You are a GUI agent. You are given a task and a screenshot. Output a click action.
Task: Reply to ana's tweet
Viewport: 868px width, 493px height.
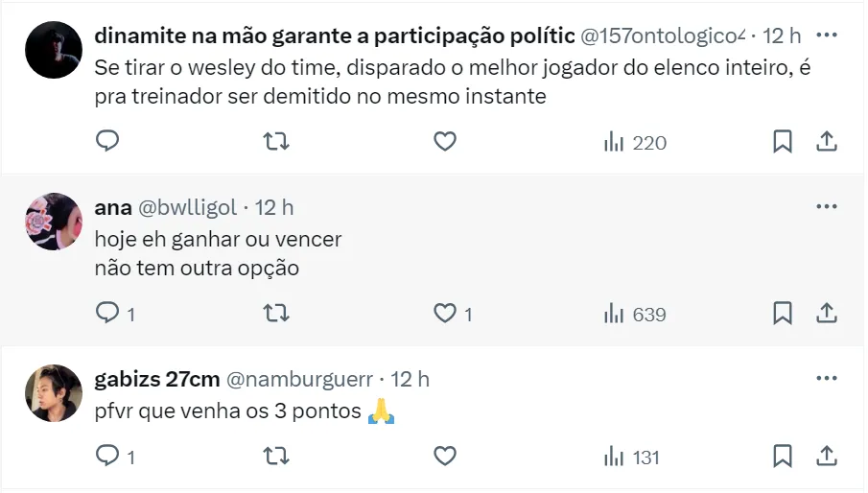point(107,314)
